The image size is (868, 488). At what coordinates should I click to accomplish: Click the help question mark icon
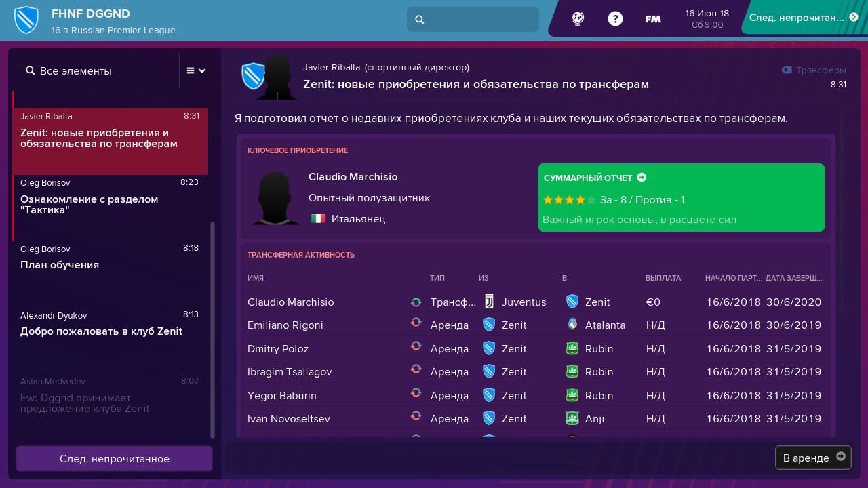click(x=615, y=19)
